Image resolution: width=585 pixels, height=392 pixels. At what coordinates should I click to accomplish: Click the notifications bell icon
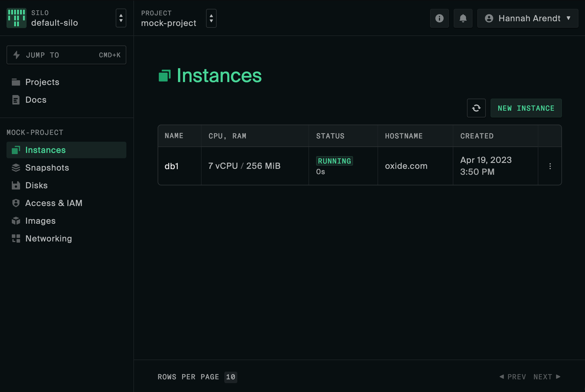463,18
